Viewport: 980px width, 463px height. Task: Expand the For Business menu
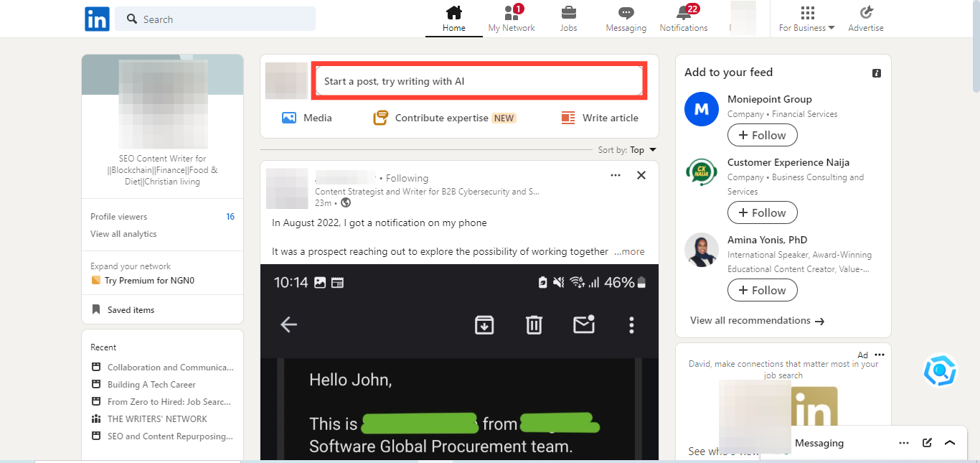(x=807, y=19)
